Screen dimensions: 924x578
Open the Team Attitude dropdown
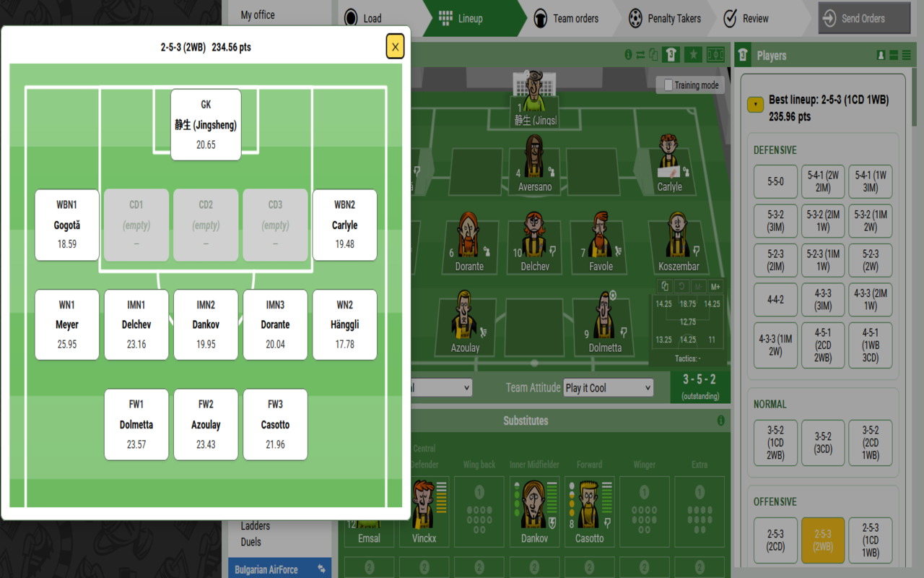pos(608,388)
